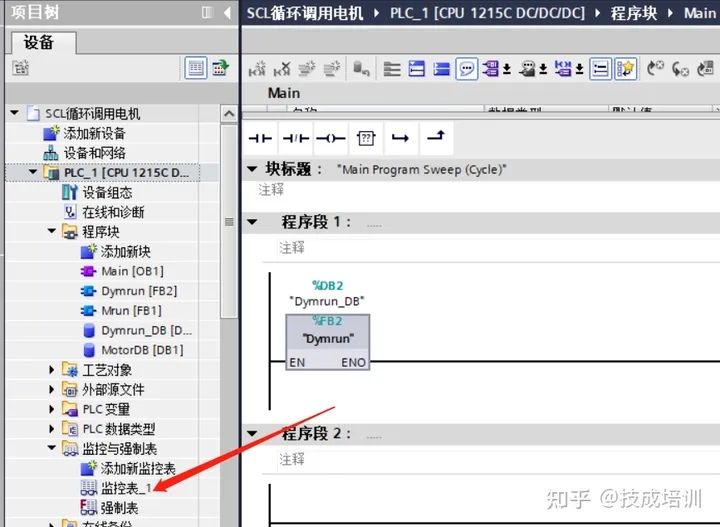The height and width of the screenshot is (527, 720).
Task: Click the Insert network toolbar icon
Action: tap(257, 69)
